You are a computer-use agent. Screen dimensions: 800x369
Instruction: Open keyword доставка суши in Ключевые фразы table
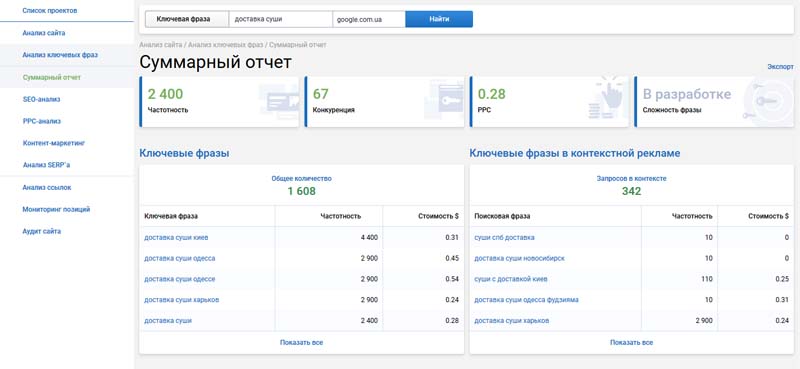168,321
